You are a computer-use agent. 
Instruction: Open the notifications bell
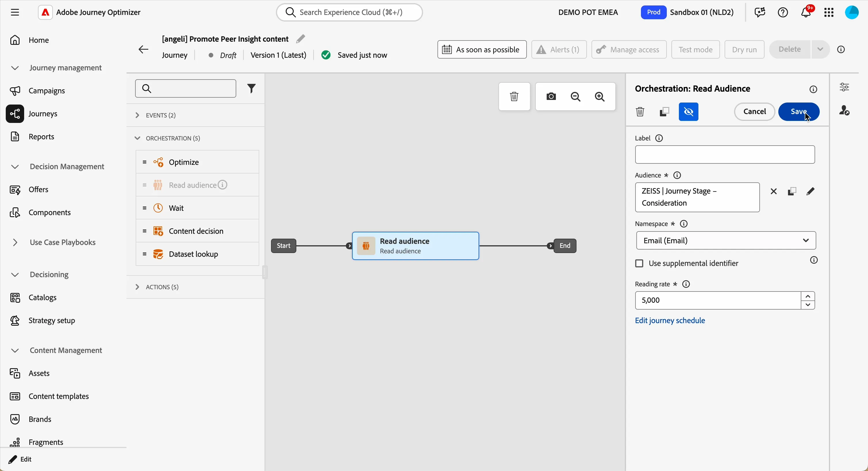coord(806,12)
